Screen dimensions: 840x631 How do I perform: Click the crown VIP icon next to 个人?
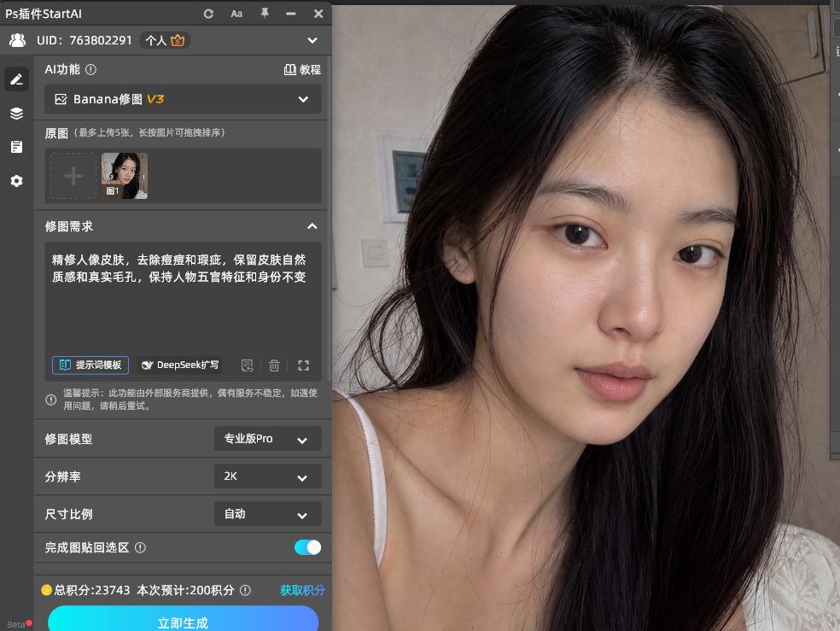click(178, 40)
